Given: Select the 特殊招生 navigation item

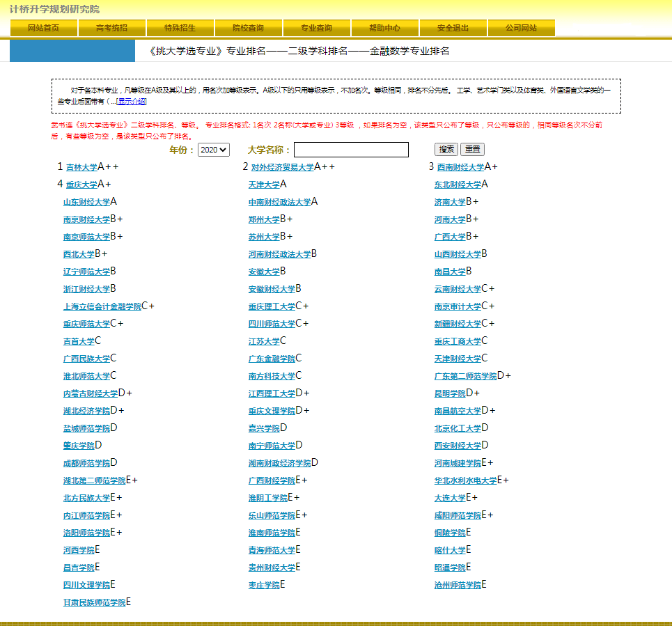Looking at the screenshot, I should (x=180, y=28).
